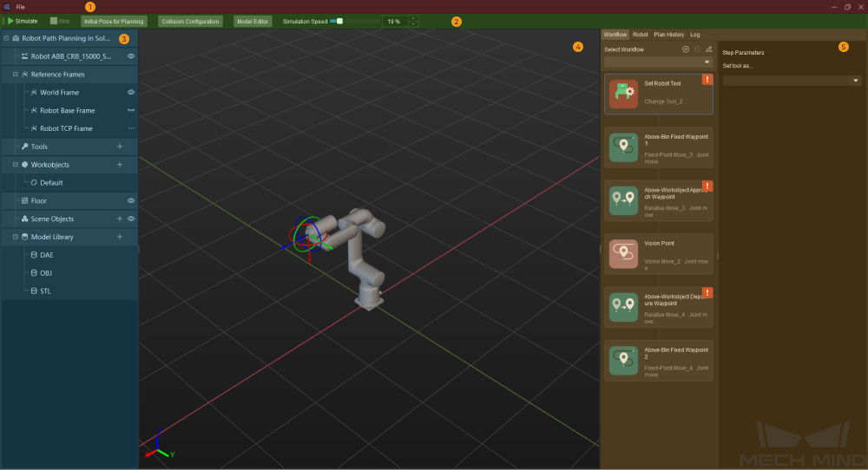The width and height of the screenshot is (868, 470).
Task: Select the Robot Base Frame item
Action: coord(67,110)
